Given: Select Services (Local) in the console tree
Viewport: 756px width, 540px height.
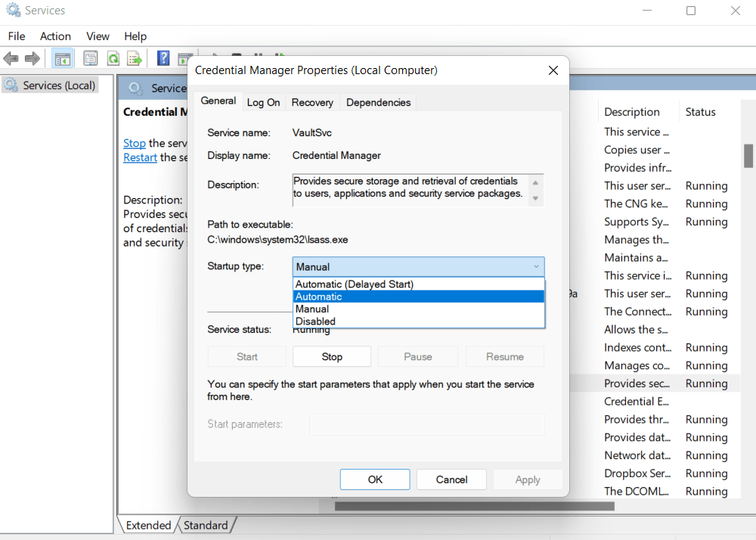Looking at the screenshot, I should (x=50, y=85).
